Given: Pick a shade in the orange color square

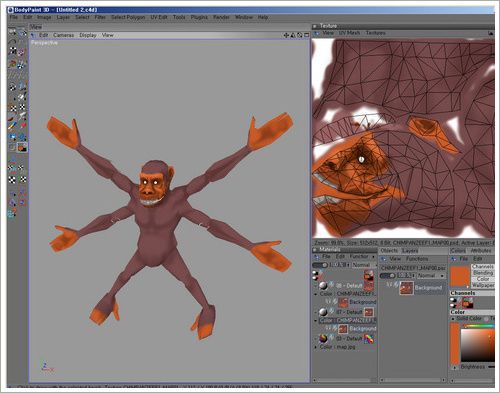Looking at the screenshot, I should (x=478, y=345).
